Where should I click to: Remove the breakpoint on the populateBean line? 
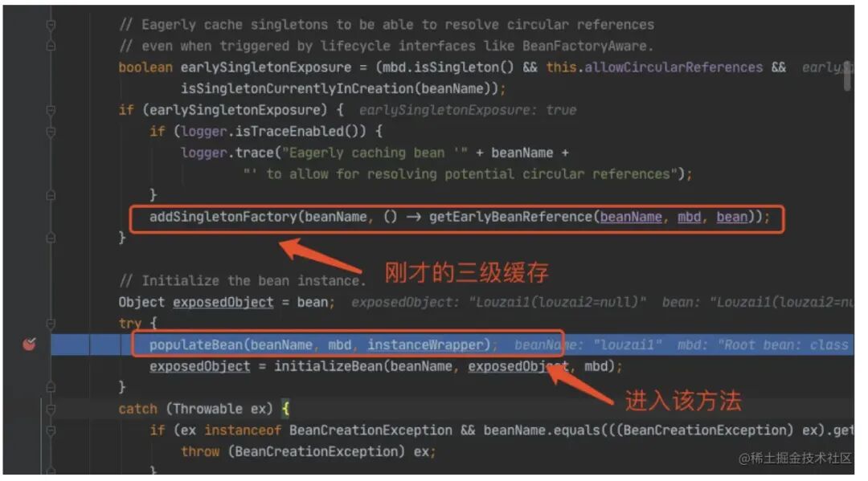click(29, 344)
